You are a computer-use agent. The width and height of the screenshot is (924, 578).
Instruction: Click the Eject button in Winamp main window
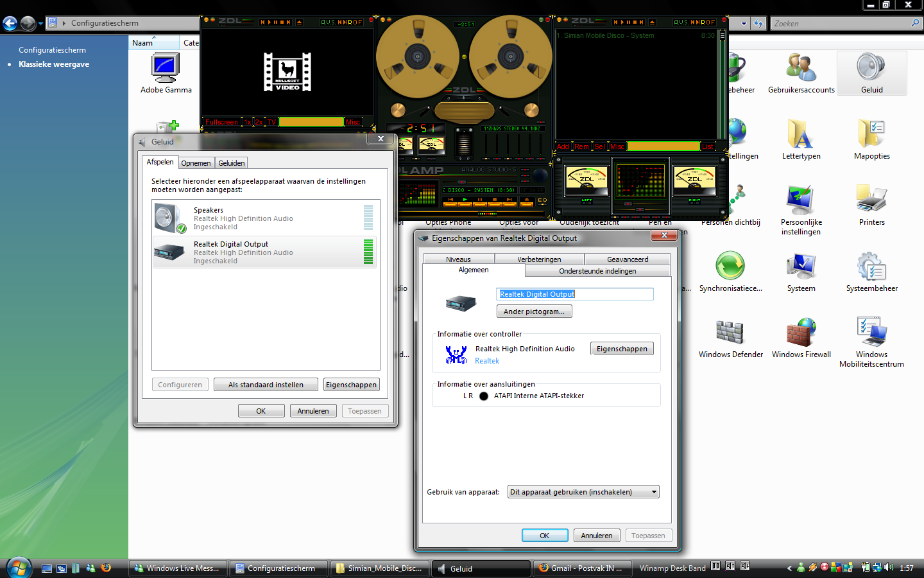(527, 202)
